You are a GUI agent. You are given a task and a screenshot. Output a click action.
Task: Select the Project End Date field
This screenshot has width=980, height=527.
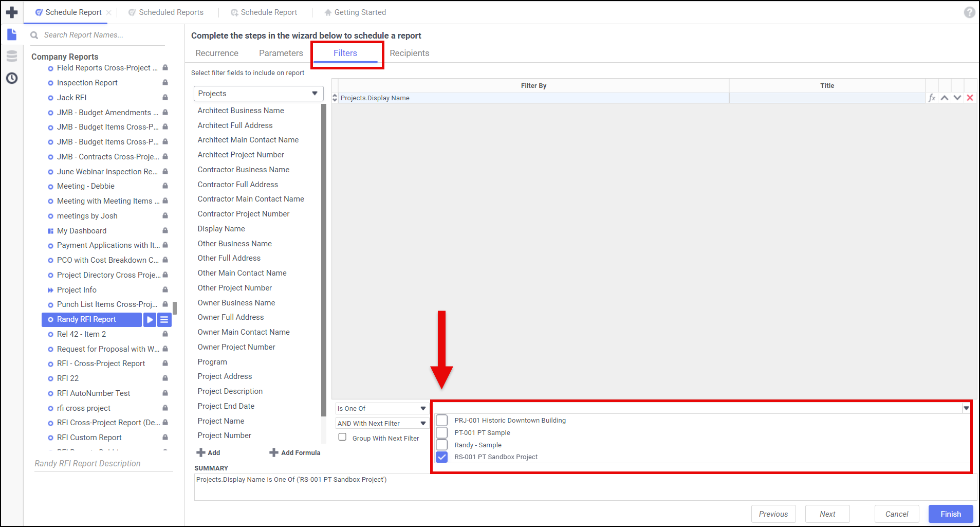(x=226, y=406)
